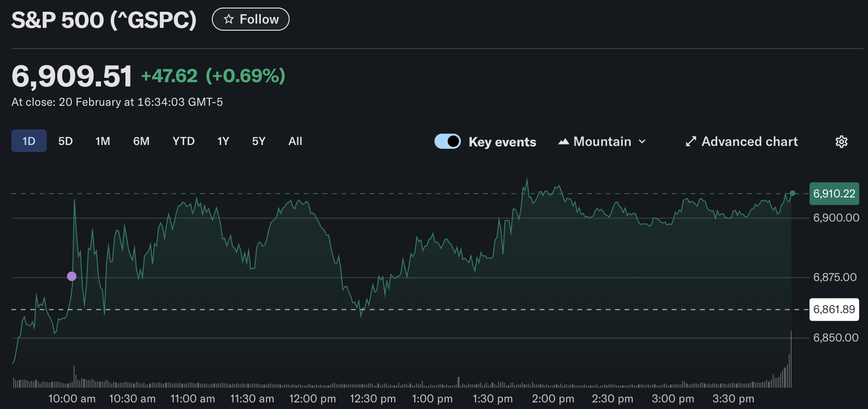Click the 12:00 pm time label
The height and width of the screenshot is (409, 868).
[312, 399]
